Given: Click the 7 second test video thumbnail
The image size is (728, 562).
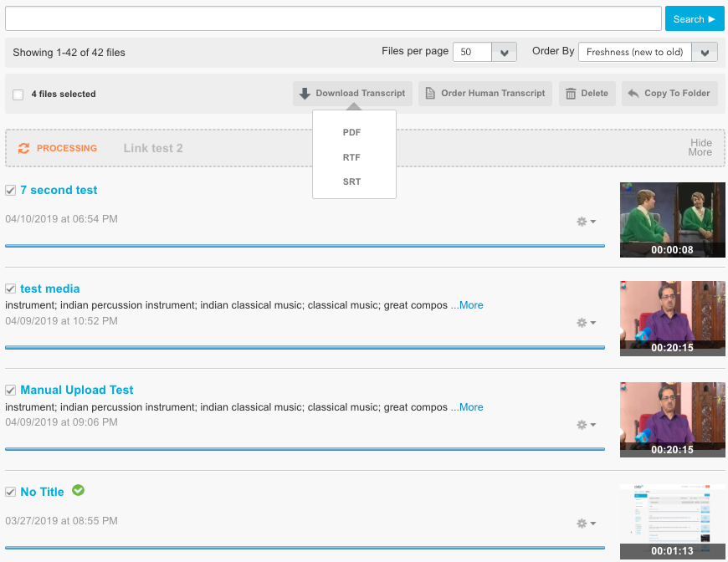Looking at the screenshot, I should point(672,220).
